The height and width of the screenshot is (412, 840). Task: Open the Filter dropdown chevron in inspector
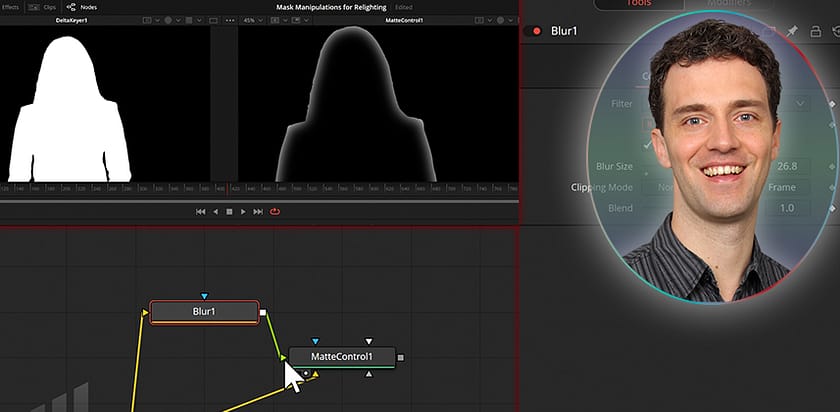800,104
